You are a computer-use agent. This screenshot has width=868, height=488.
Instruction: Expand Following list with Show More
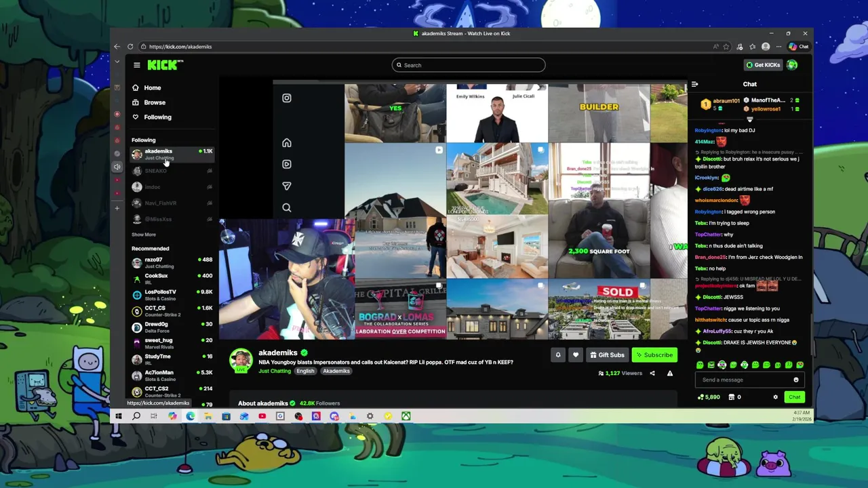click(x=144, y=235)
